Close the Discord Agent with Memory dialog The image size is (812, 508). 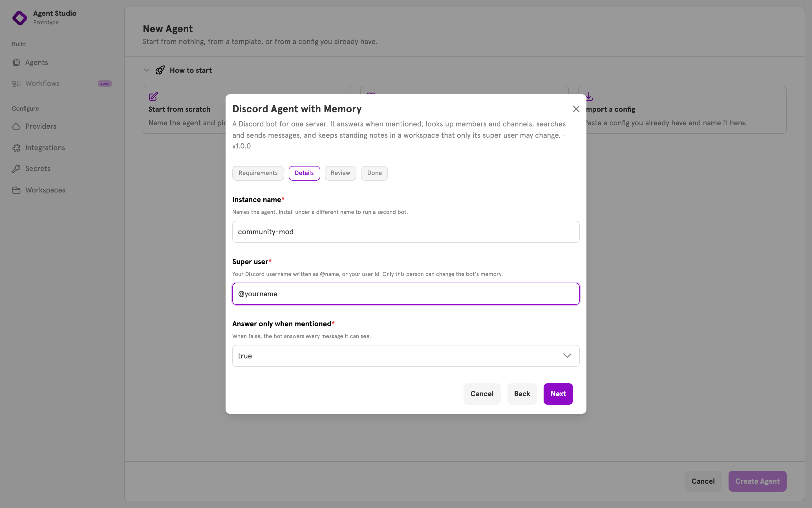[x=576, y=109]
